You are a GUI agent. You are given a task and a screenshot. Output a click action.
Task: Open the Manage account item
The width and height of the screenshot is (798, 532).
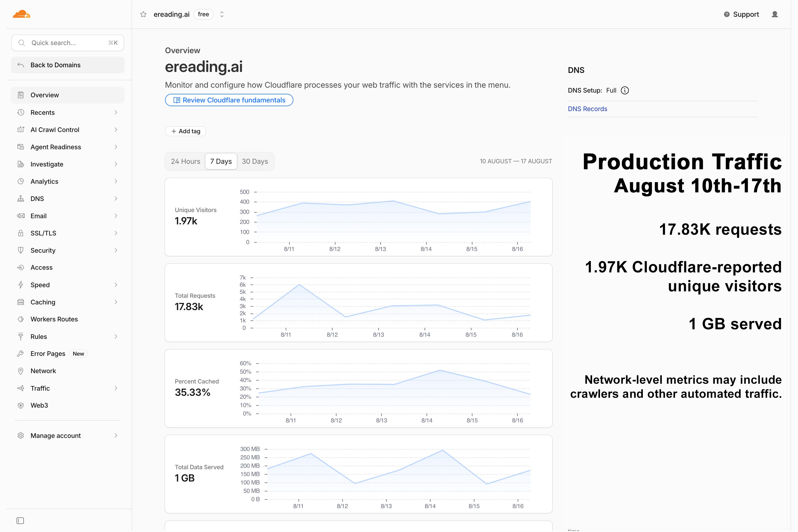point(67,436)
